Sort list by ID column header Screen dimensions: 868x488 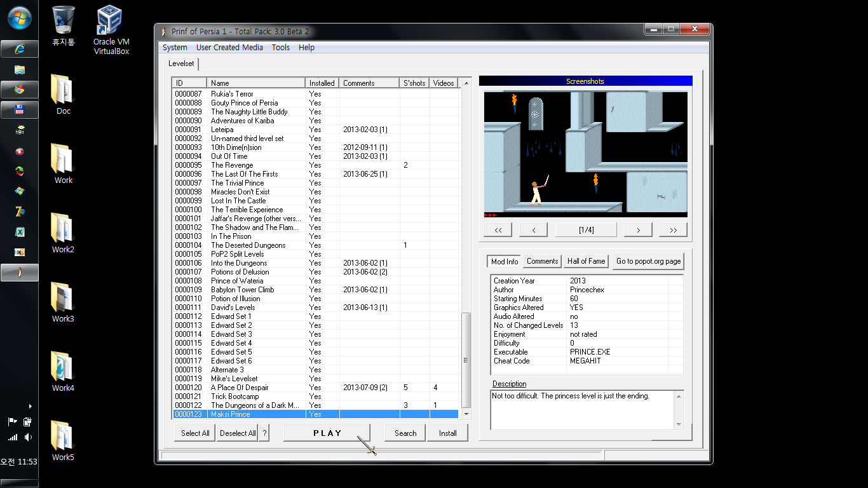[x=189, y=83]
